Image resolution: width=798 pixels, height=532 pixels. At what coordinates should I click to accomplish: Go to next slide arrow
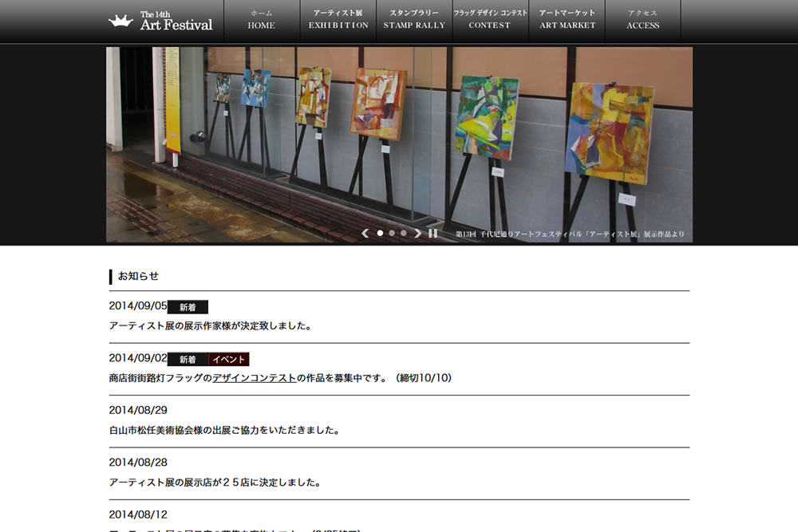418,233
